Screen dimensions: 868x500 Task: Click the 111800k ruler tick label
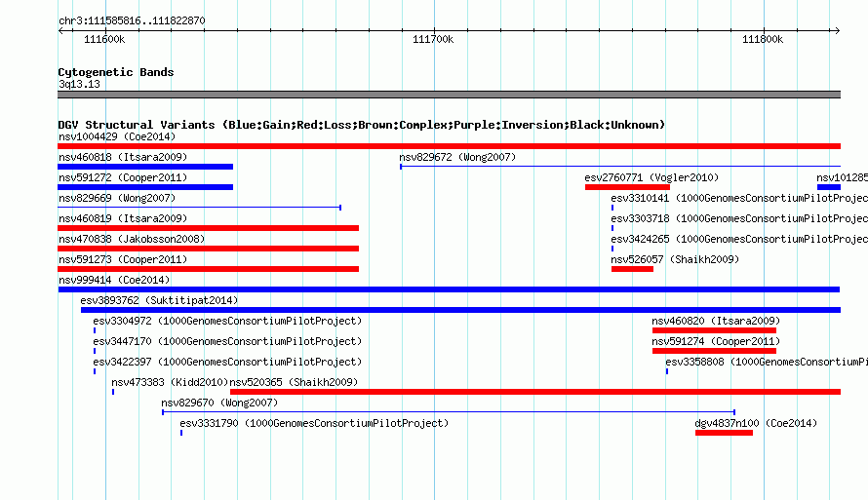pyautogui.click(x=763, y=39)
